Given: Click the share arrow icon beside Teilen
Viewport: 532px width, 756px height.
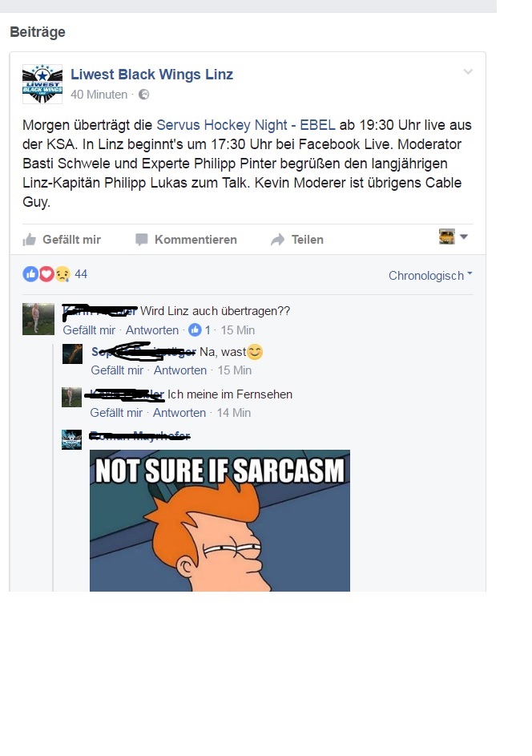Looking at the screenshot, I should [277, 240].
